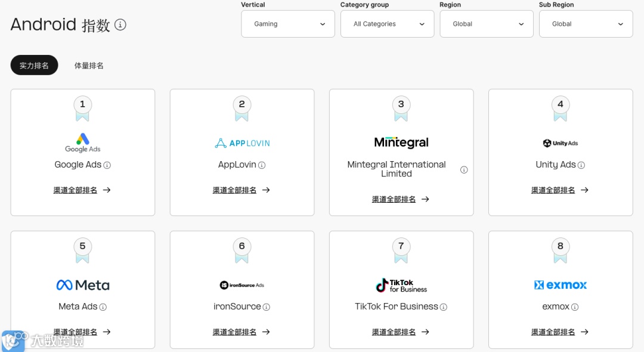The height and width of the screenshot is (352, 644).
Task: Click info icon next to Unity Ads name
Action: coord(581,165)
